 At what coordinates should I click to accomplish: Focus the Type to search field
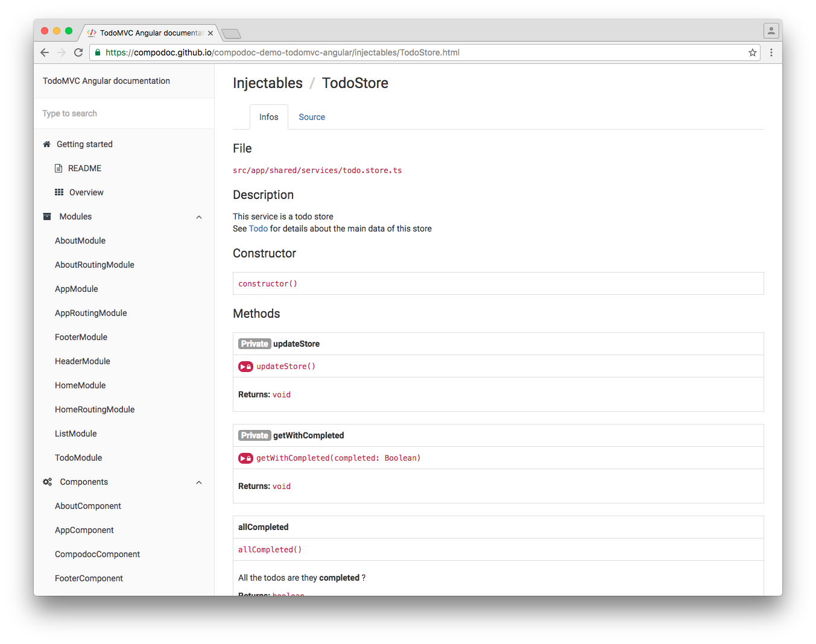pos(124,113)
